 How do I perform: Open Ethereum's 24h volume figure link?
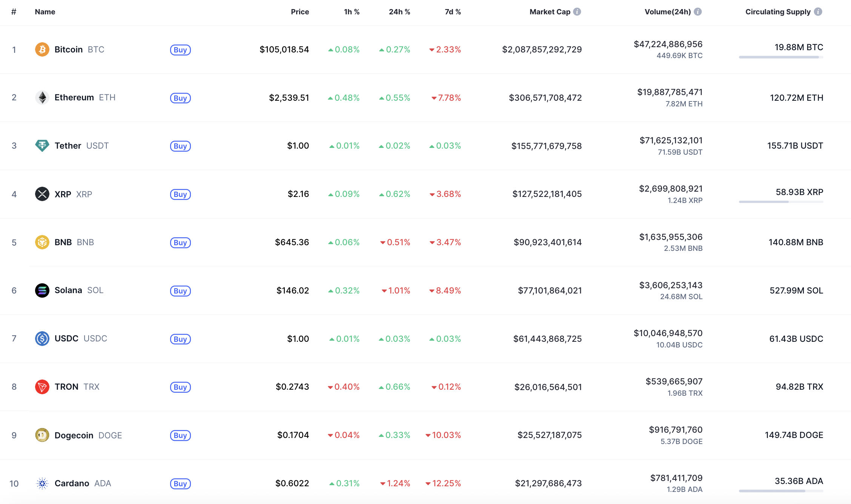pyautogui.click(x=670, y=92)
